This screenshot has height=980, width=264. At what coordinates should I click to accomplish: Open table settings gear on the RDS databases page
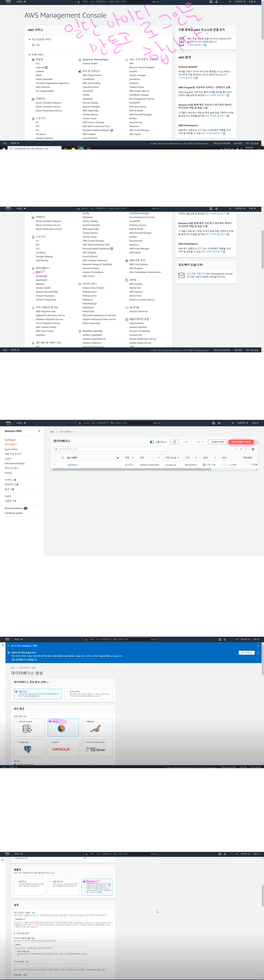tap(253, 449)
